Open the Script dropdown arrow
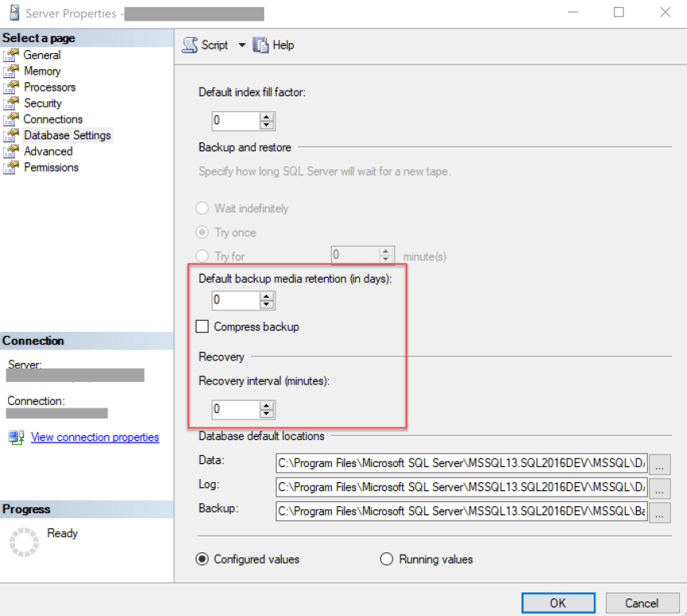This screenshot has height=616, width=687. point(242,45)
